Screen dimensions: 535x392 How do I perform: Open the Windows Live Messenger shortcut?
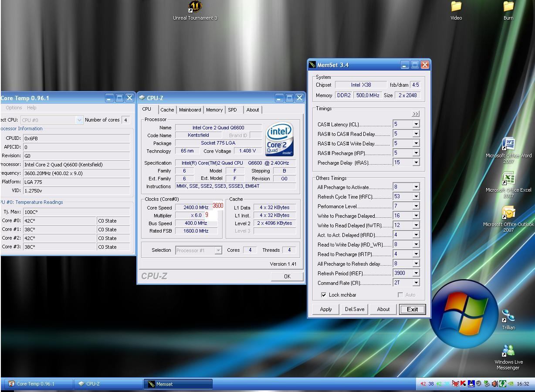pyautogui.click(x=508, y=357)
